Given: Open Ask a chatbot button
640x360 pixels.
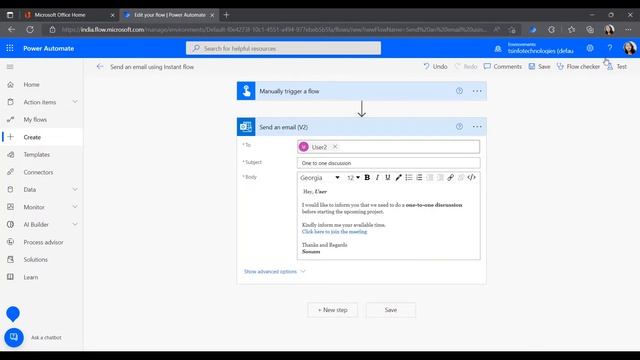Looking at the screenshot, I should click(x=14, y=338).
